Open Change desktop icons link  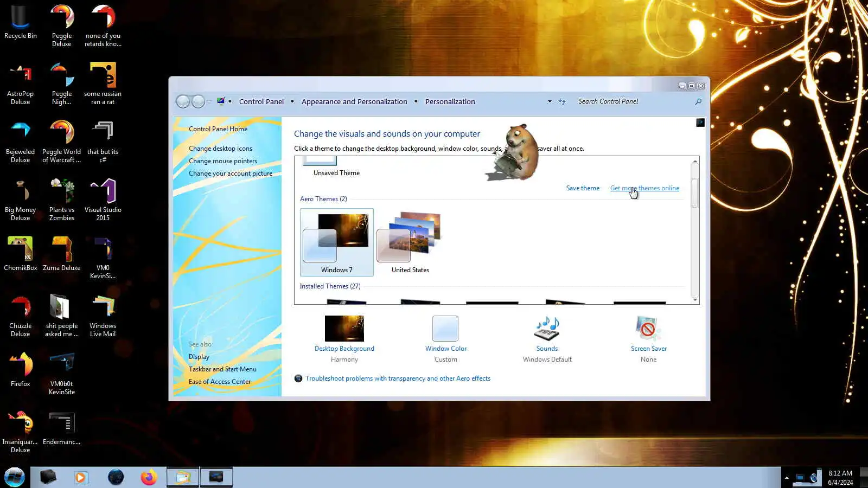click(x=220, y=149)
